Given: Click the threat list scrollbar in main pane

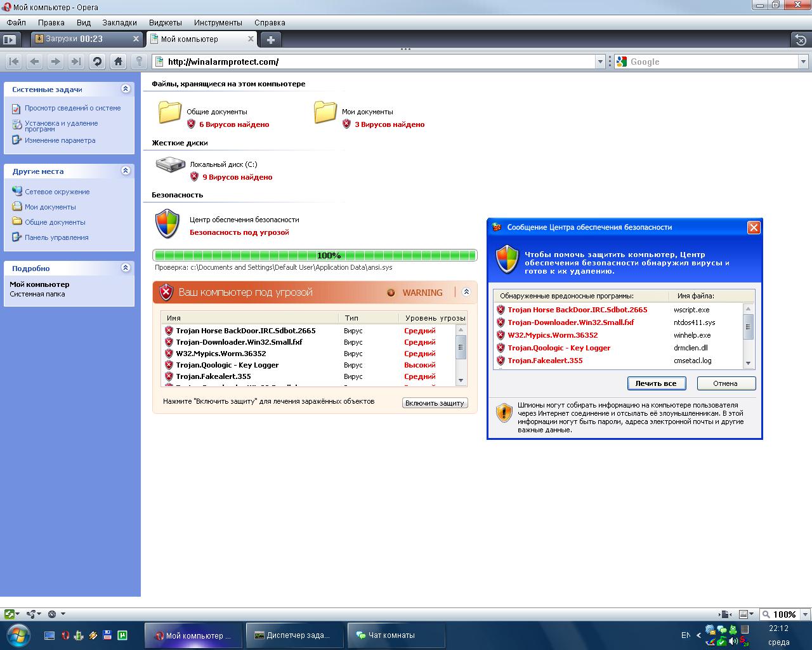Looking at the screenshot, I should click(461, 355).
